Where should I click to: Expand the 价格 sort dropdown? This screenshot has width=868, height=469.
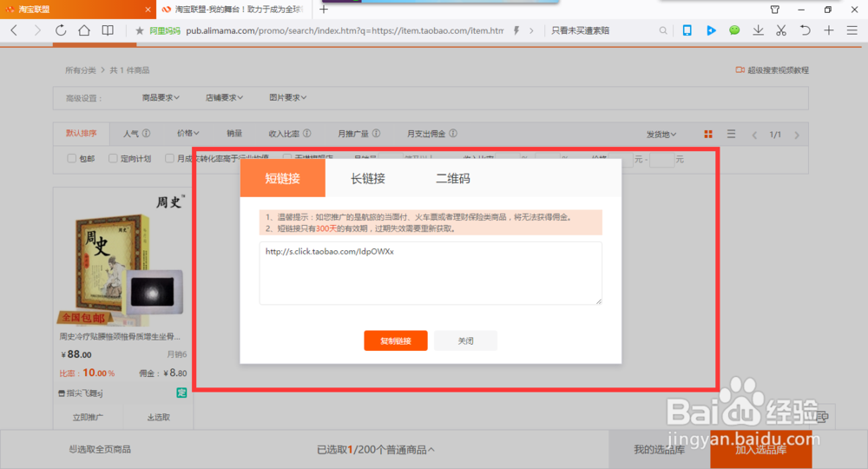coord(187,134)
